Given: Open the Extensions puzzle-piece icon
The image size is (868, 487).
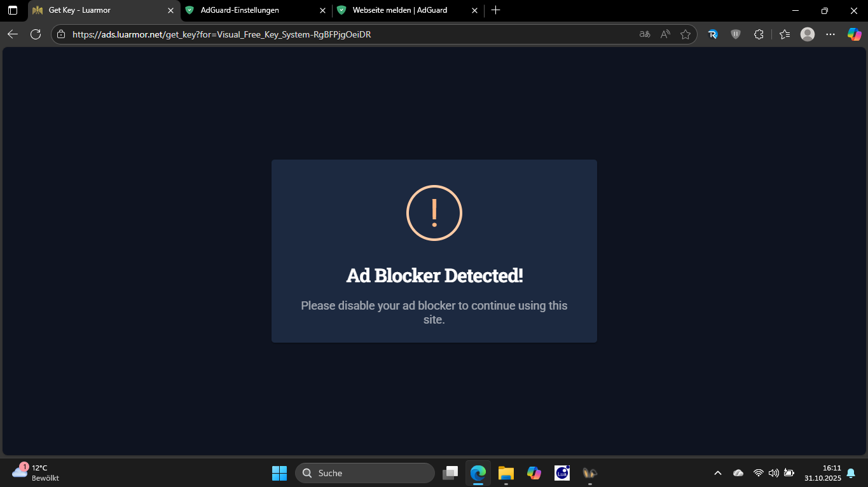Looking at the screenshot, I should [759, 34].
